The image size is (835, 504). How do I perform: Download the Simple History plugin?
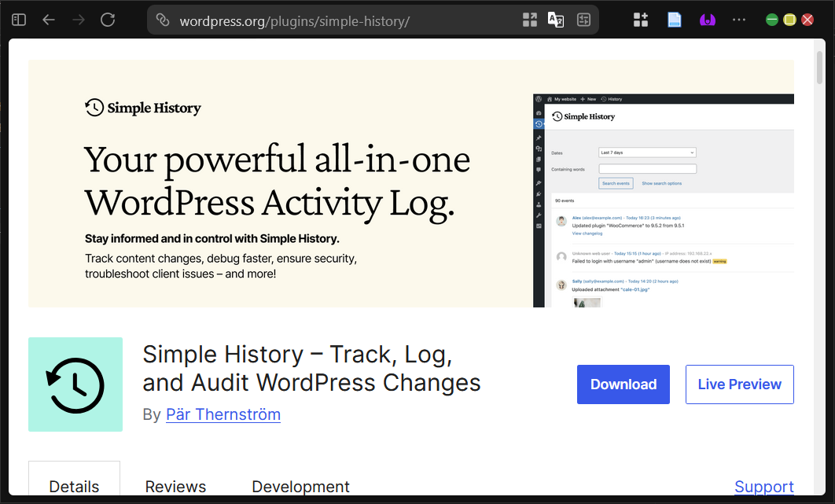coord(623,384)
